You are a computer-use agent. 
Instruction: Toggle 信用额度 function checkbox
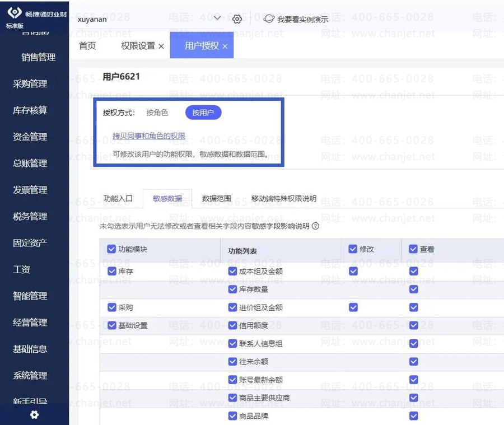coord(233,325)
